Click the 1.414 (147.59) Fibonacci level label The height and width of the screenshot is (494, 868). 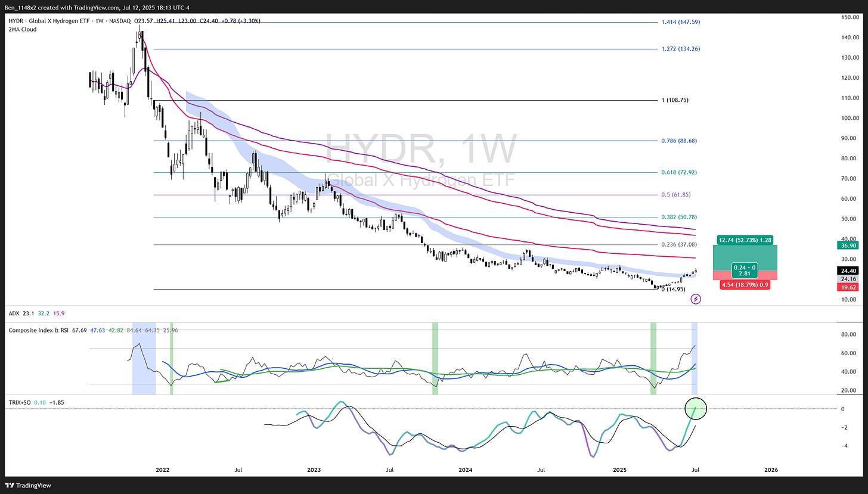pos(681,22)
